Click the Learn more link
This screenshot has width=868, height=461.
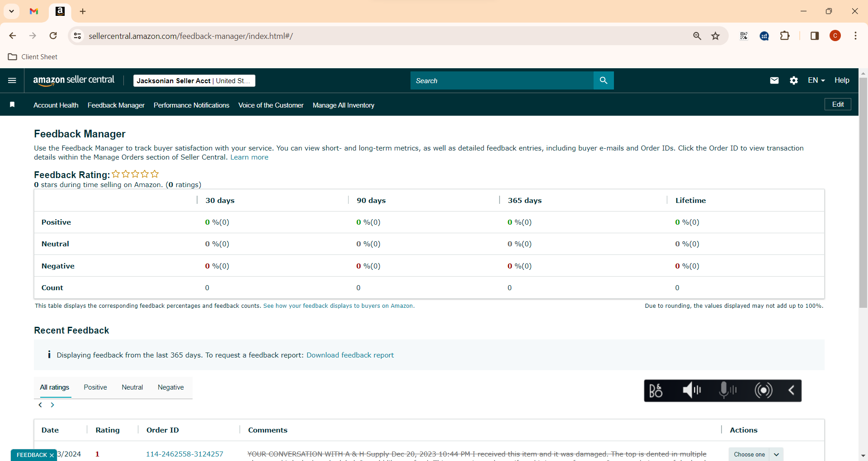tap(250, 157)
